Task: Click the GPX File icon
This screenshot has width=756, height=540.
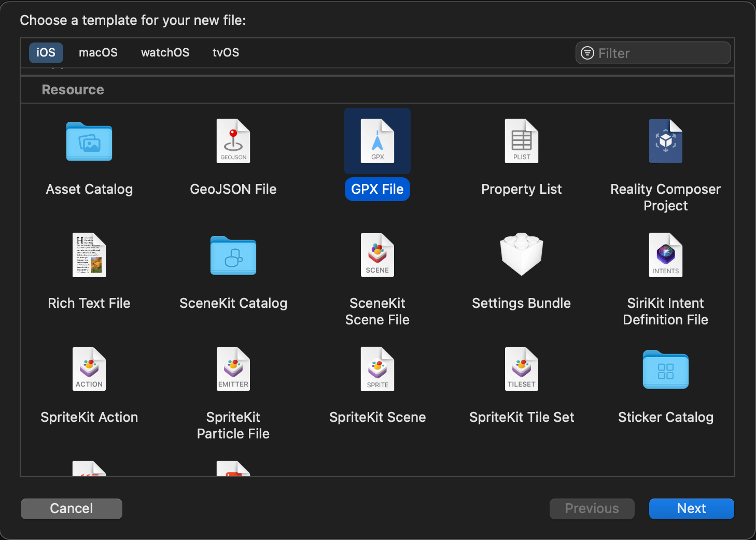Action: pyautogui.click(x=377, y=141)
